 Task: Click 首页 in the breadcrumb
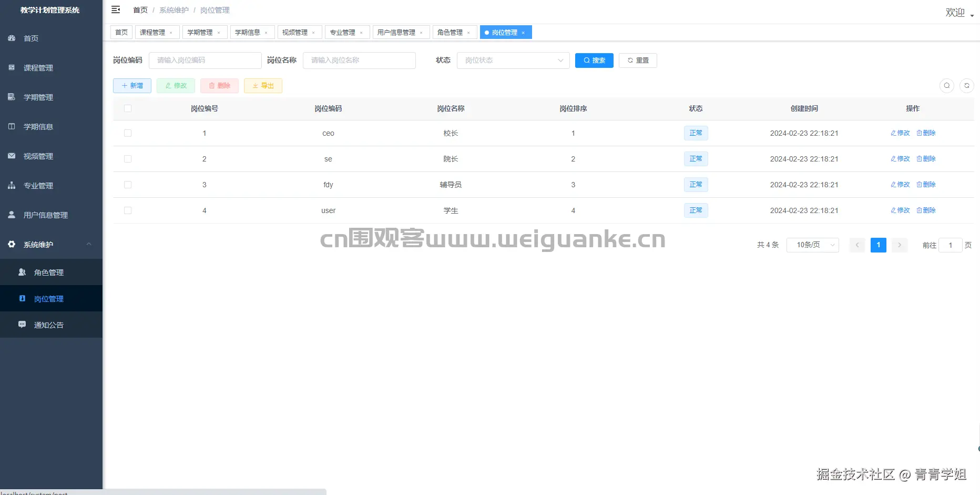tap(140, 10)
